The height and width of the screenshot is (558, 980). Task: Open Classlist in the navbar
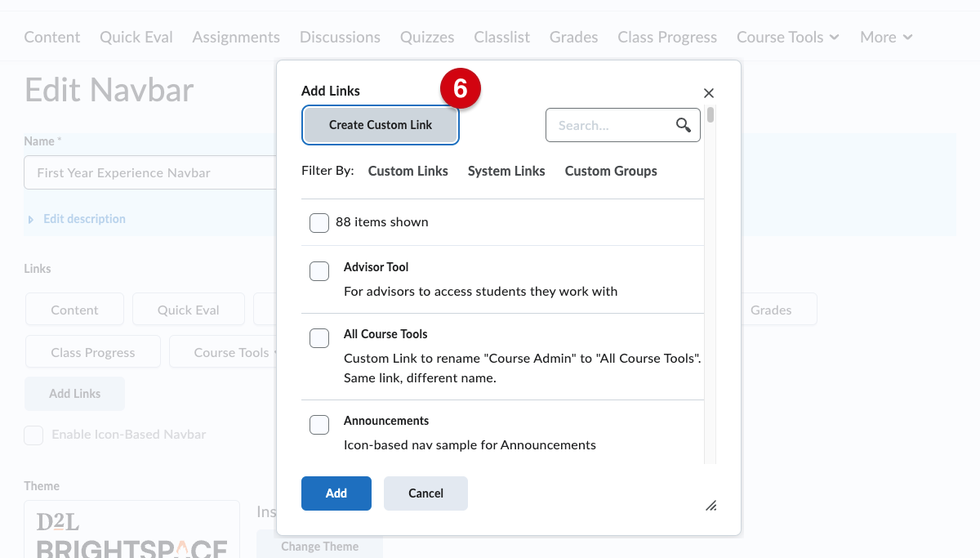[x=501, y=37]
